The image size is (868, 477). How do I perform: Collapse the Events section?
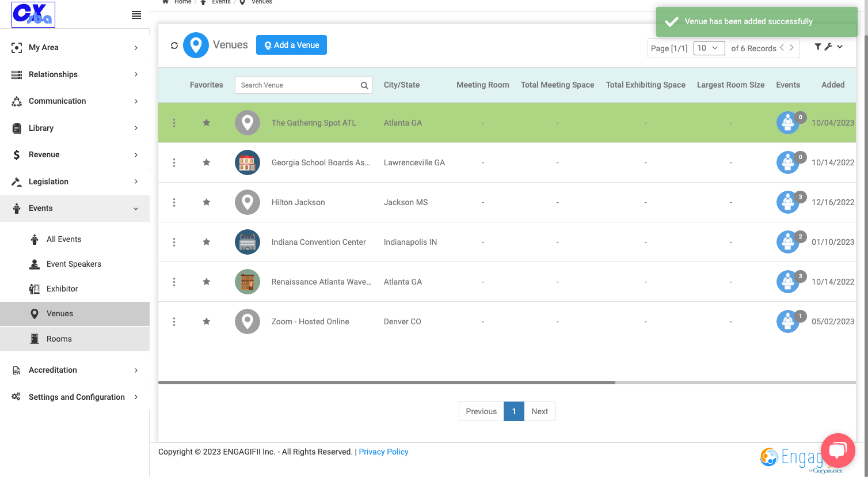[x=75, y=209]
